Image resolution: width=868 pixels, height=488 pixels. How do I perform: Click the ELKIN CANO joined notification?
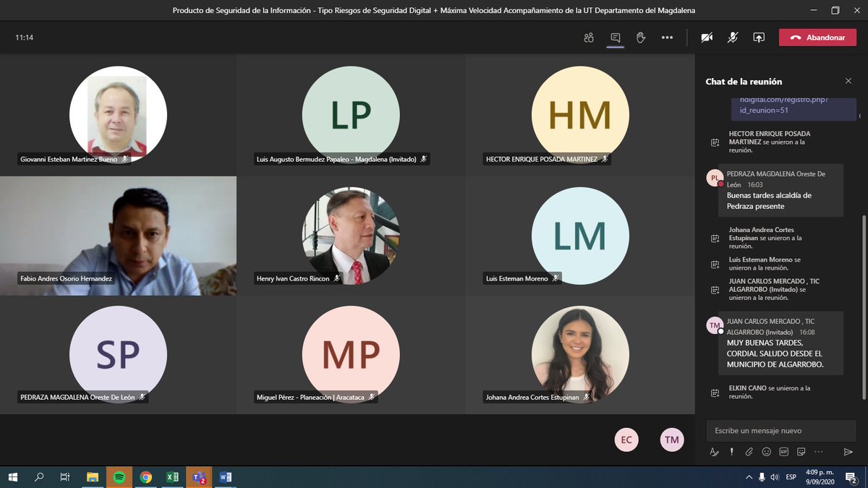(769, 392)
